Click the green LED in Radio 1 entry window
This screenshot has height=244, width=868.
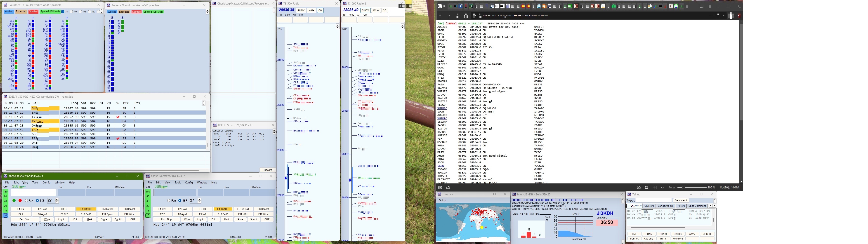tap(14, 201)
